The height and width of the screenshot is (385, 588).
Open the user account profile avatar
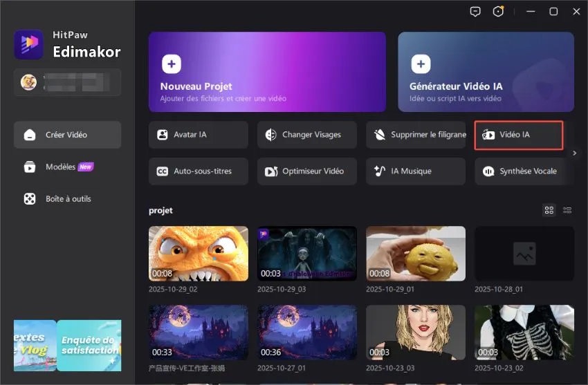[x=29, y=82]
